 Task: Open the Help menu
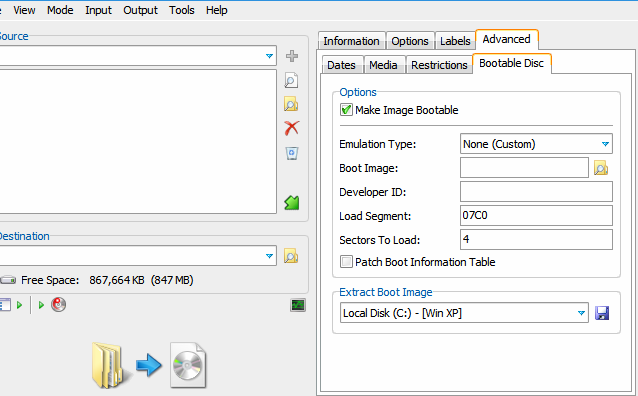pyautogui.click(x=216, y=10)
